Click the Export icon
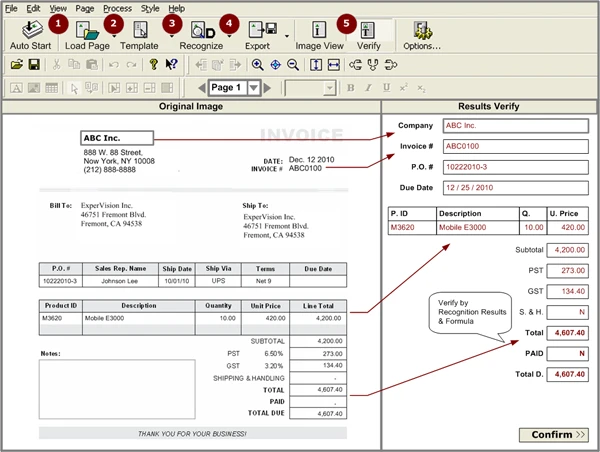The height and width of the screenshot is (452, 600). pos(263,30)
